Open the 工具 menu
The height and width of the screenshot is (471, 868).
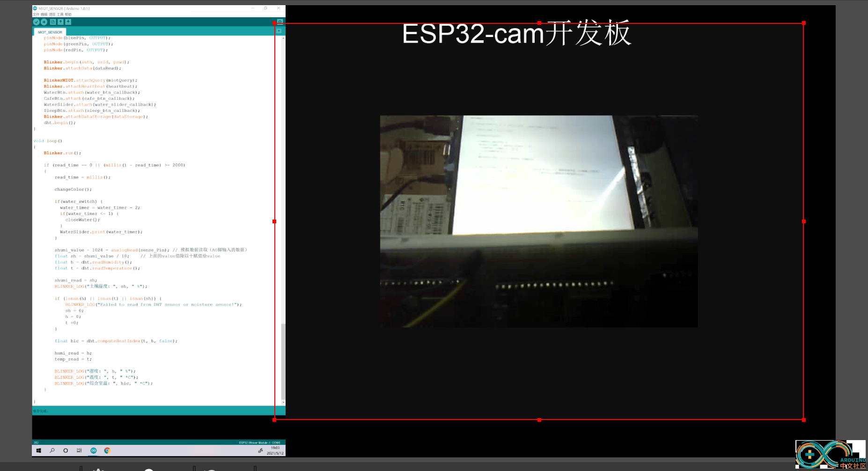[60, 15]
